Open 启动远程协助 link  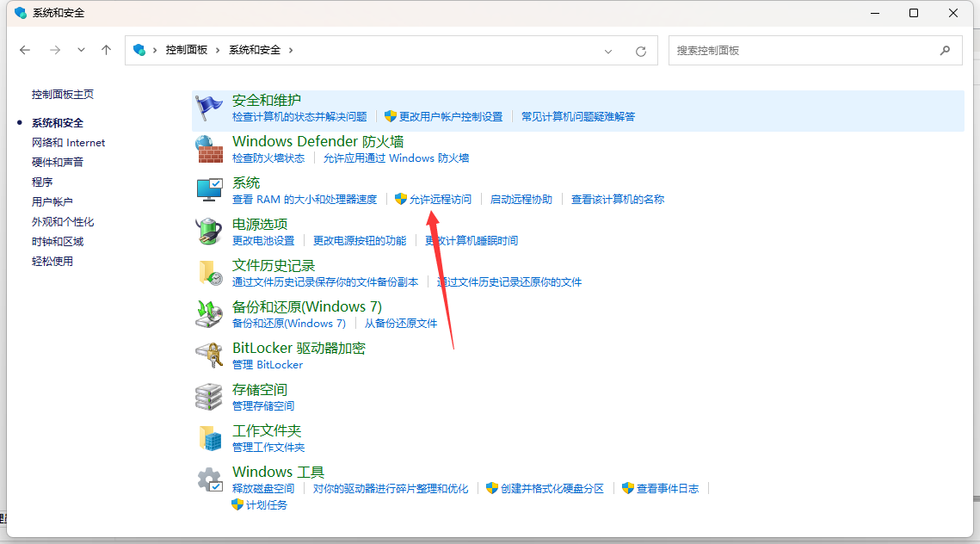tap(521, 200)
